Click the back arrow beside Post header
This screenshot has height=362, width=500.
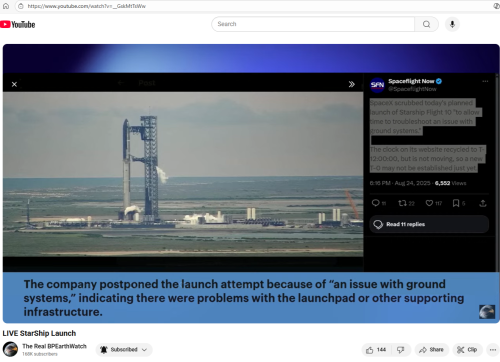[121, 83]
